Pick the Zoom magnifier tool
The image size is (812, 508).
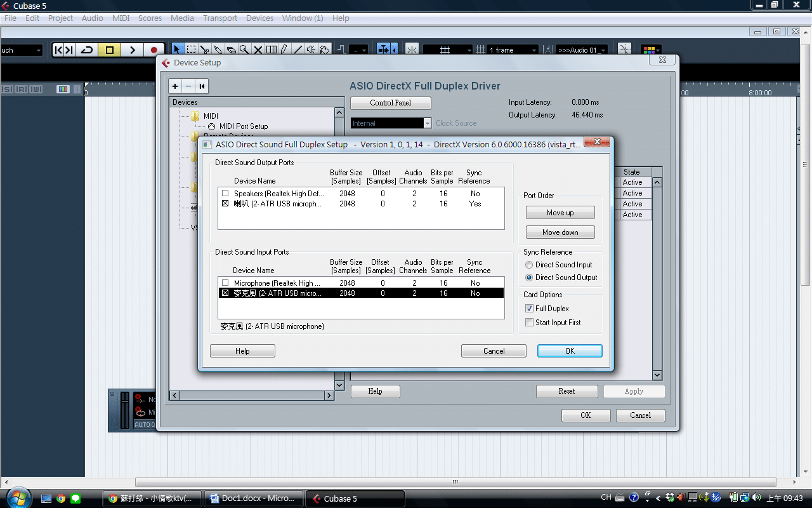[244, 50]
